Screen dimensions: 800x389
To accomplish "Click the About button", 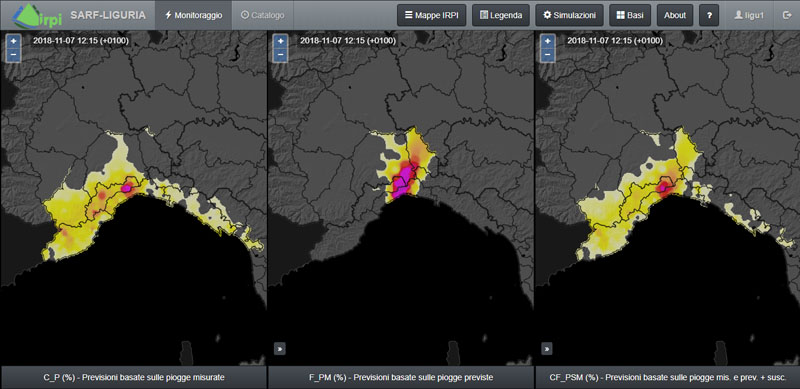I will [675, 15].
